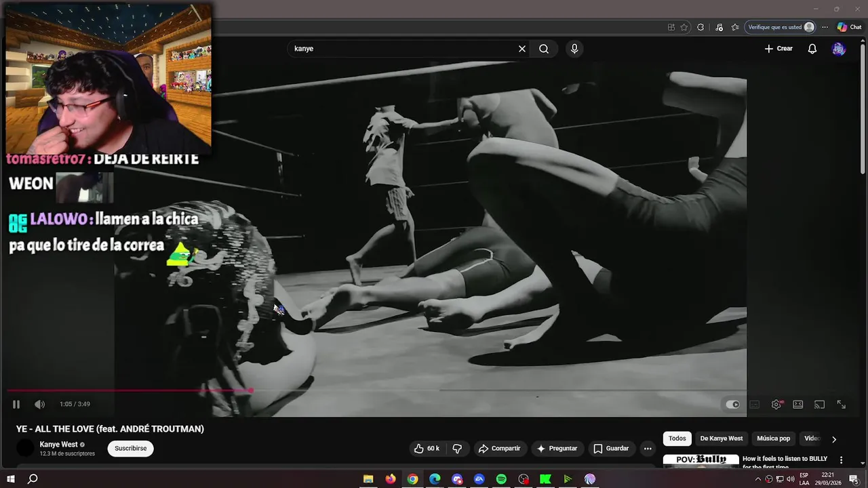Open the Windows notification center

[x=854, y=479]
